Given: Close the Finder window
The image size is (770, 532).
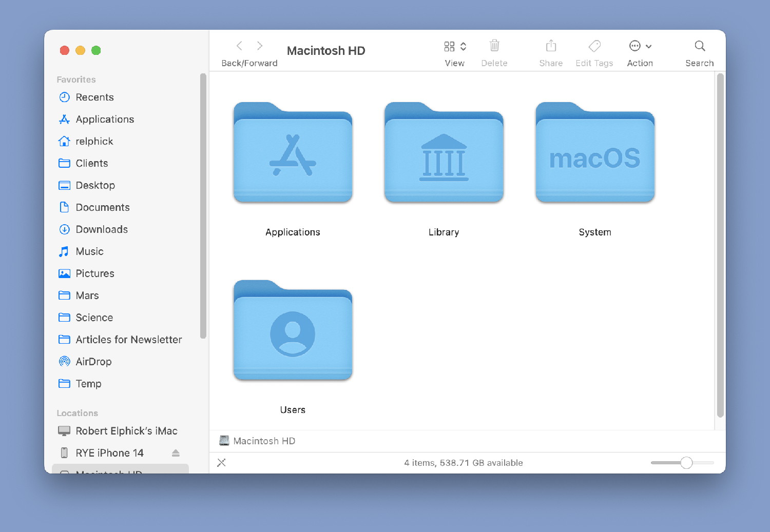Looking at the screenshot, I should 65,50.
